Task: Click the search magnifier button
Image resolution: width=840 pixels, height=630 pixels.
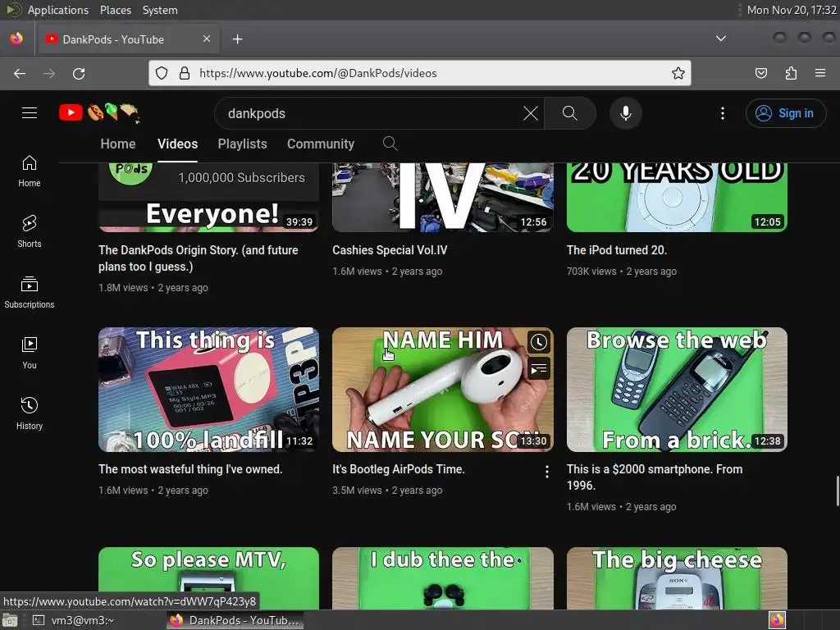Action: click(x=569, y=113)
